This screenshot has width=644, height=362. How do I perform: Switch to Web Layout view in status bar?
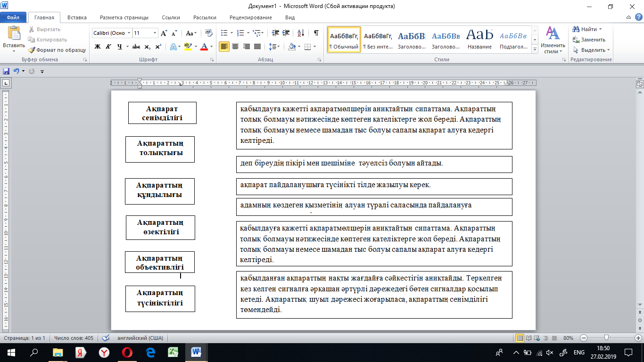tap(536, 338)
